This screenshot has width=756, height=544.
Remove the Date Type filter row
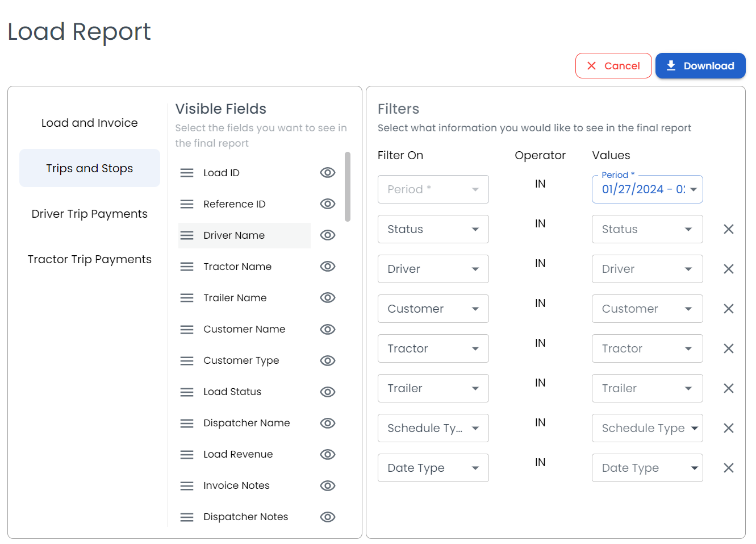point(728,468)
